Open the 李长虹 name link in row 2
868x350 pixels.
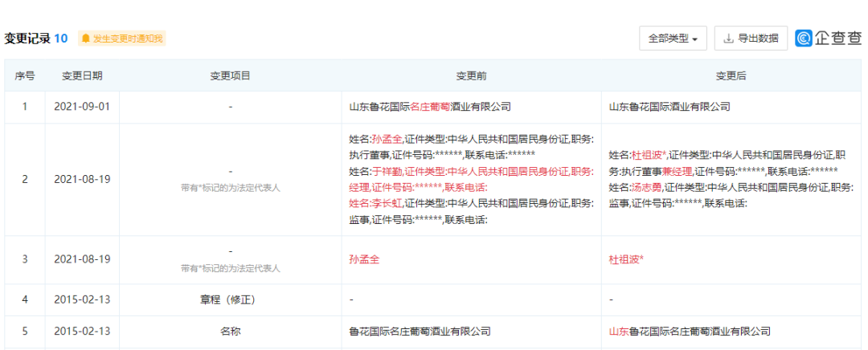(387, 203)
